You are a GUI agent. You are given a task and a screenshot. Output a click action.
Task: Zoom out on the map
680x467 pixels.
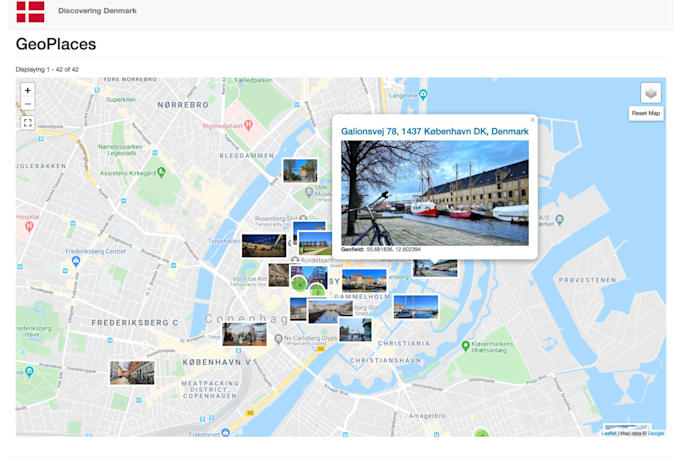pos(27,104)
